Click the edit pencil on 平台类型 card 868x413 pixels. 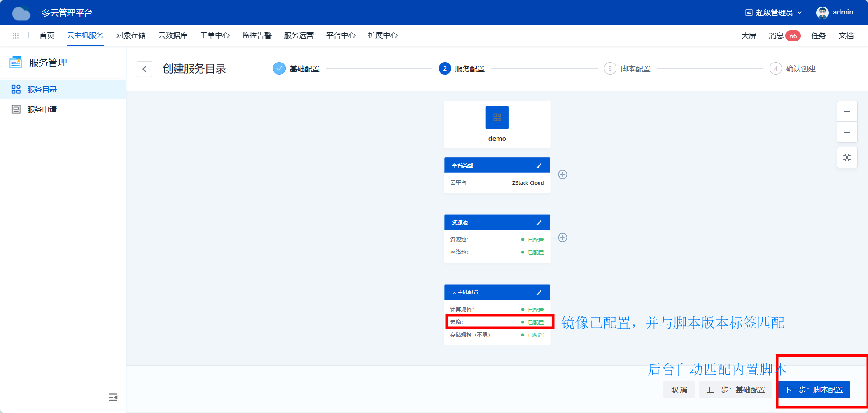tap(539, 166)
